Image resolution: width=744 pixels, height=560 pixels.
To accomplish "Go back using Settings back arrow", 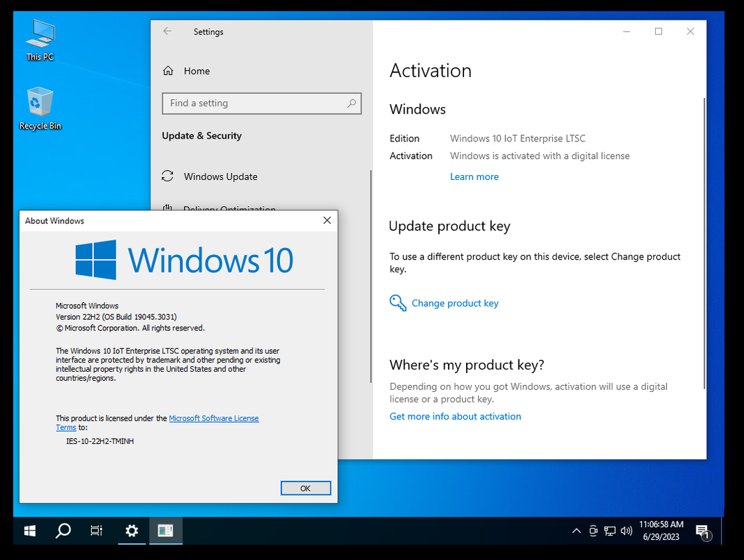I will click(167, 31).
